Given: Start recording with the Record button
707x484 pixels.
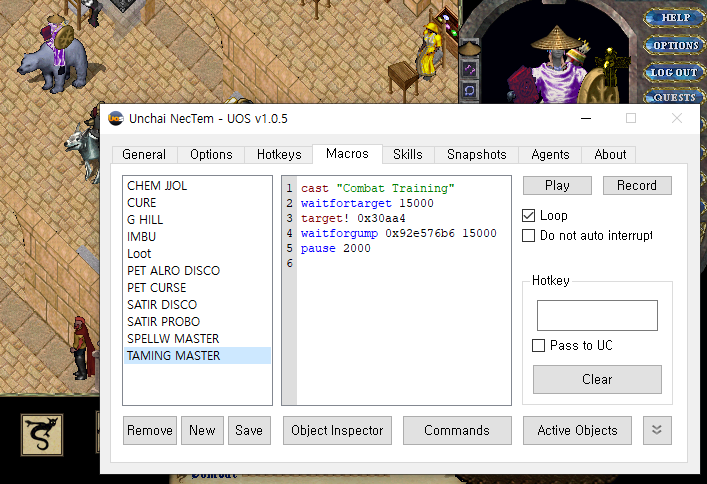Looking at the screenshot, I should 637,185.
